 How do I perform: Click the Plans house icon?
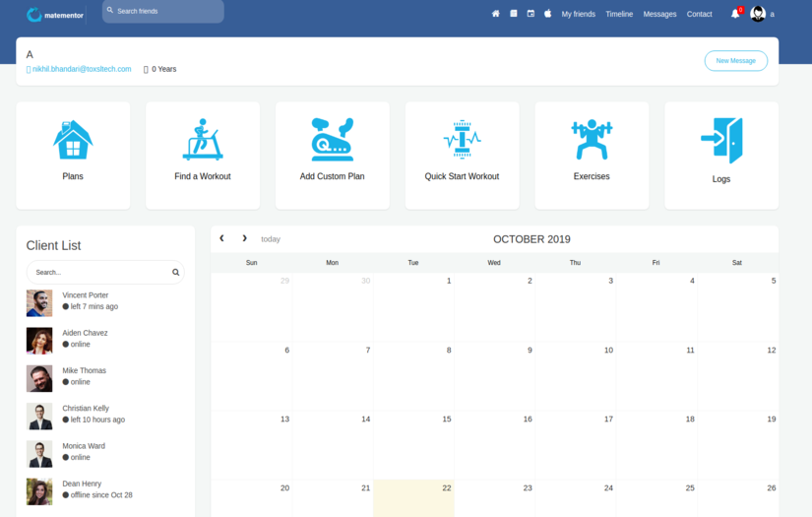73,140
